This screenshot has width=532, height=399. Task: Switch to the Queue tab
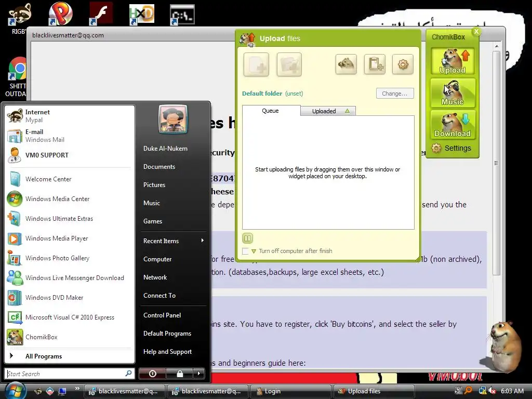point(271,111)
